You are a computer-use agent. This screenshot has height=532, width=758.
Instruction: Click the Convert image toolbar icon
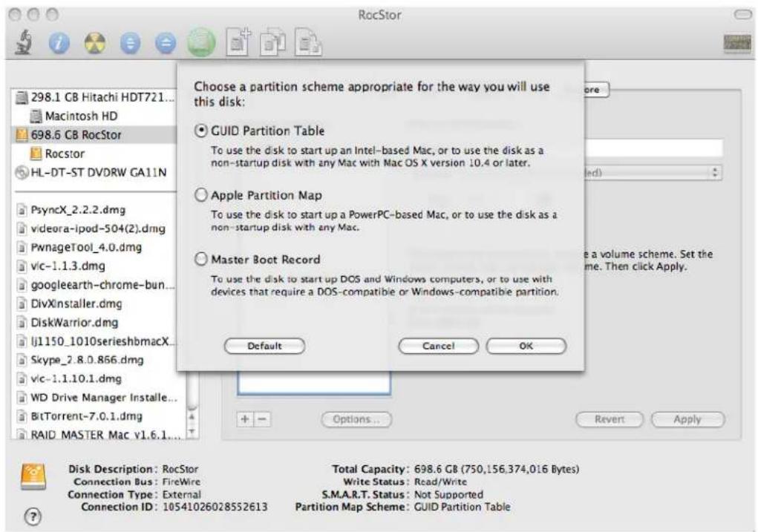click(273, 42)
